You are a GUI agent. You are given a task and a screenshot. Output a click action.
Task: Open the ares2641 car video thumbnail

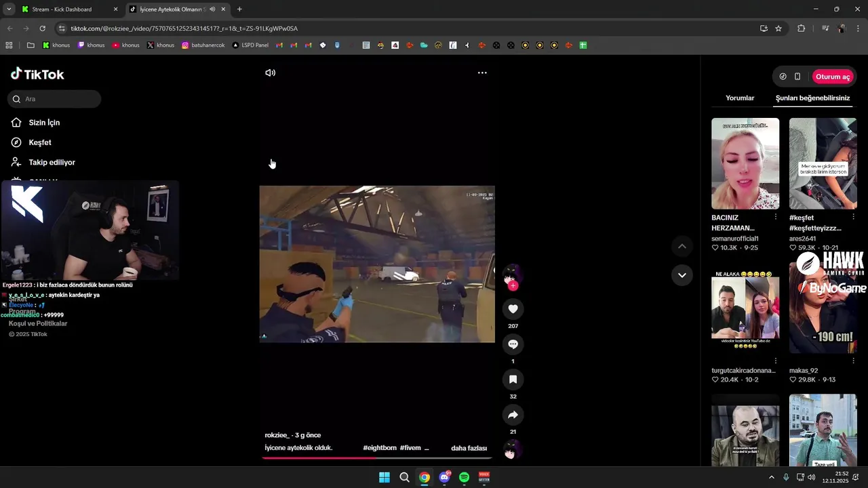pyautogui.click(x=823, y=163)
